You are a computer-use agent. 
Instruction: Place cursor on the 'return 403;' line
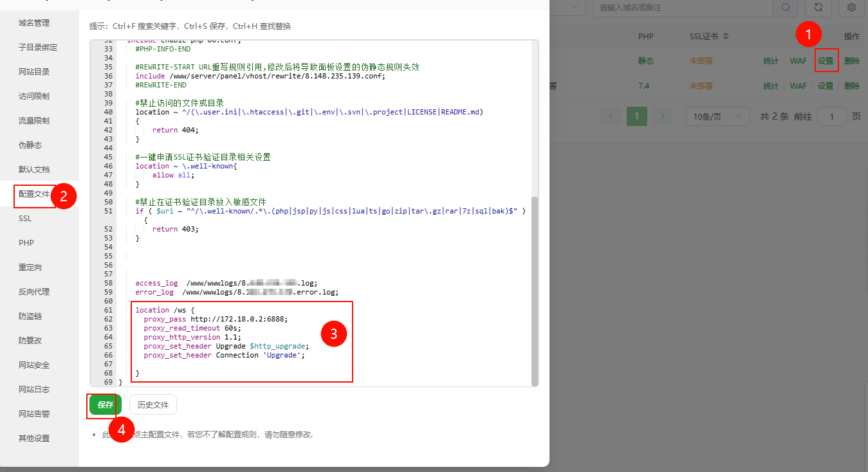coord(176,229)
